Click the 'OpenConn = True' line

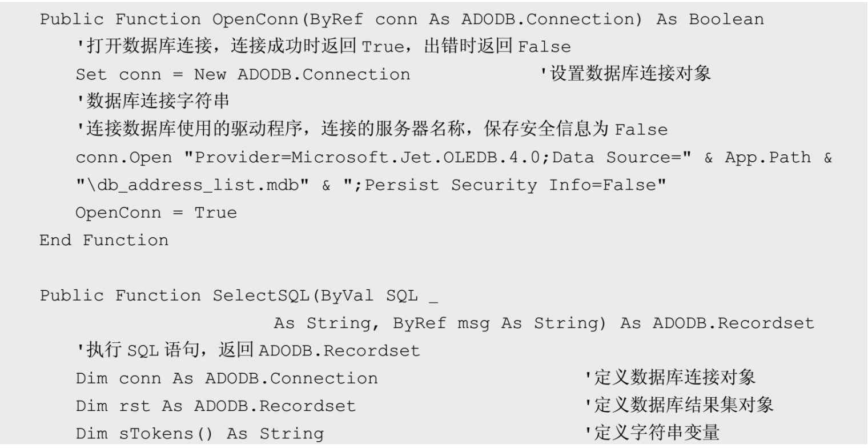tap(156, 213)
